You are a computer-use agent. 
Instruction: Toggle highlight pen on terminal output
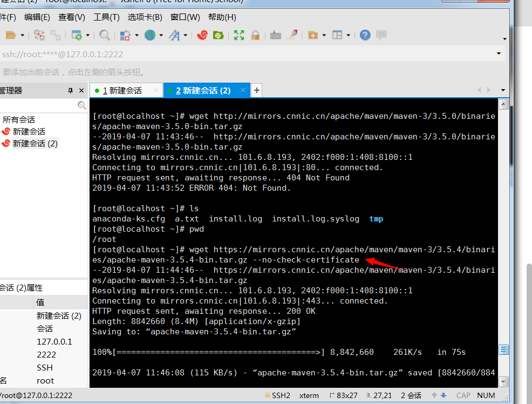[291, 35]
